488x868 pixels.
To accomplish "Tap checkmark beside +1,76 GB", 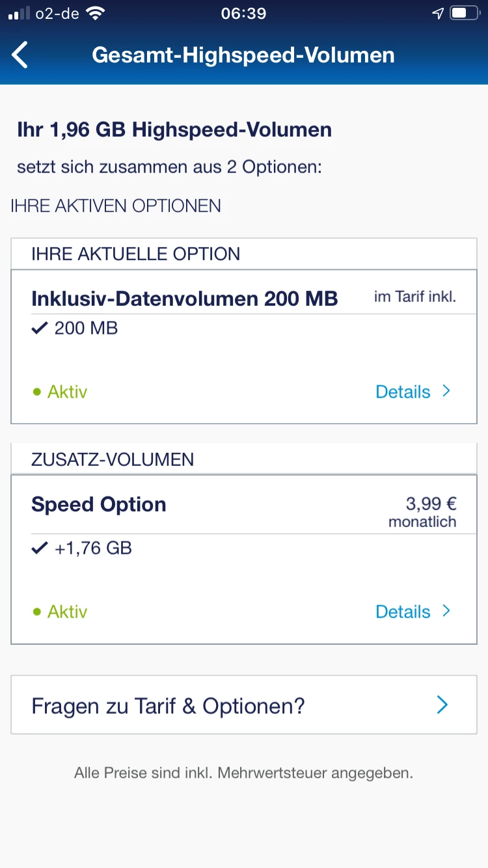I will click(x=40, y=549).
